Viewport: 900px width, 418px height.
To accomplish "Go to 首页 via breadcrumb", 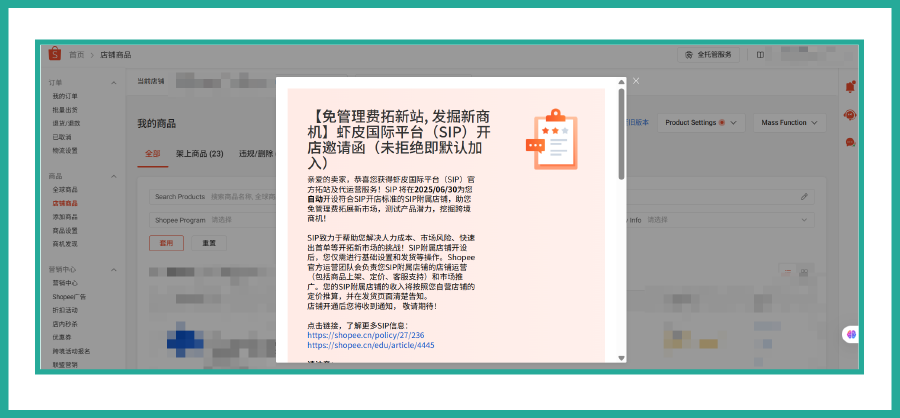I will point(76,55).
